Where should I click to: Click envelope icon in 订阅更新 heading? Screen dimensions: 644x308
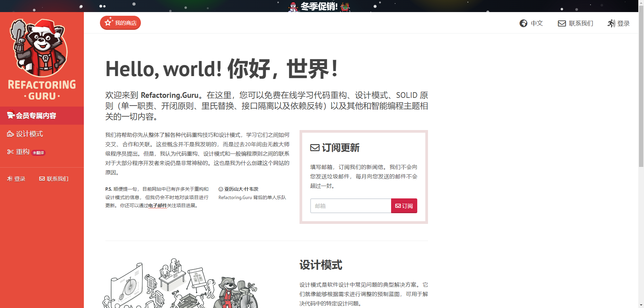click(x=315, y=148)
